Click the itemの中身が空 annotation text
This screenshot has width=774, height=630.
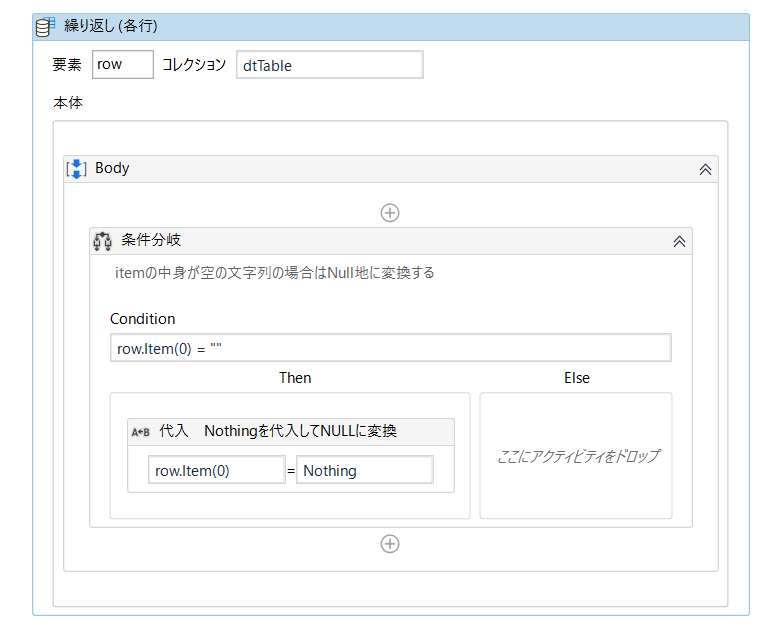[274, 273]
